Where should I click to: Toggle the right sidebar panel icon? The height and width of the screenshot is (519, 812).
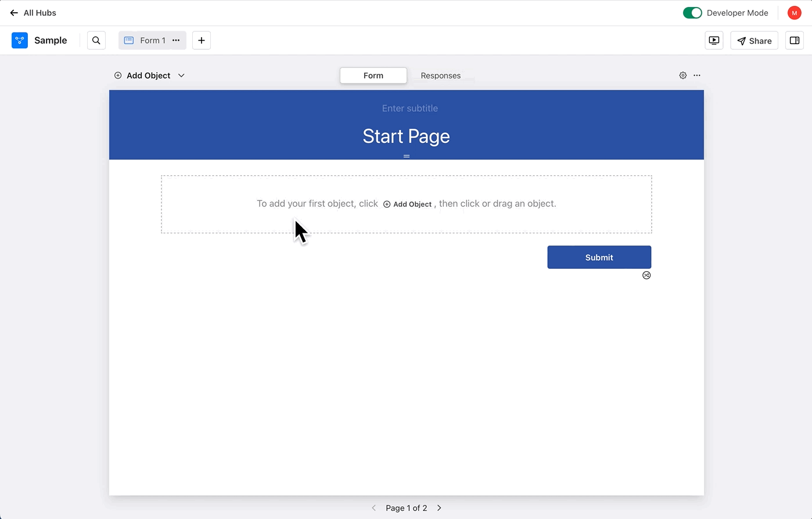coord(794,40)
